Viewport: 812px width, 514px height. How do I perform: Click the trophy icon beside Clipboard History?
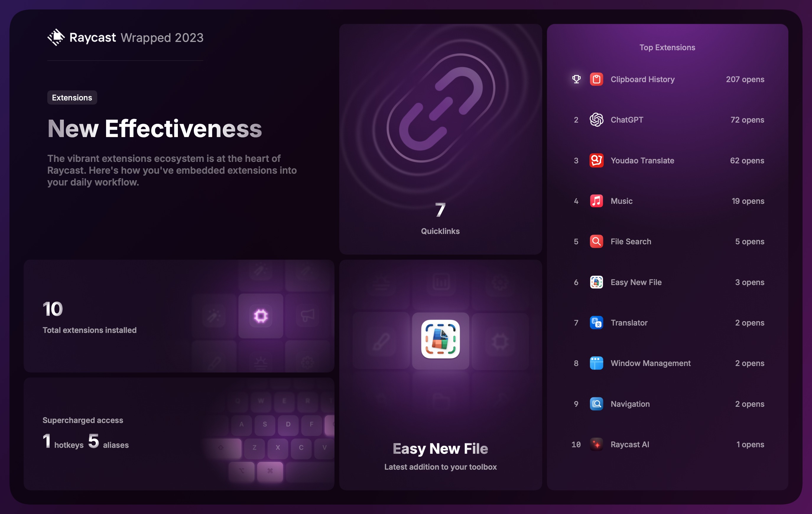click(576, 79)
